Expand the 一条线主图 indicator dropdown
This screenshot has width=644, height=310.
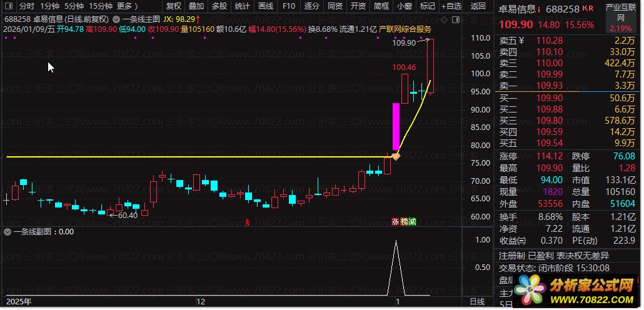tap(116, 19)
